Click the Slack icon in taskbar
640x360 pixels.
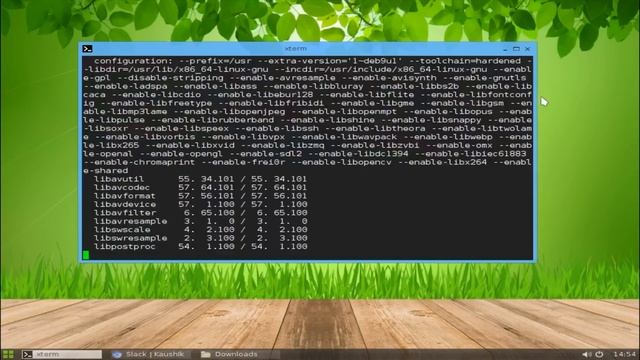[x=117, y=354]
